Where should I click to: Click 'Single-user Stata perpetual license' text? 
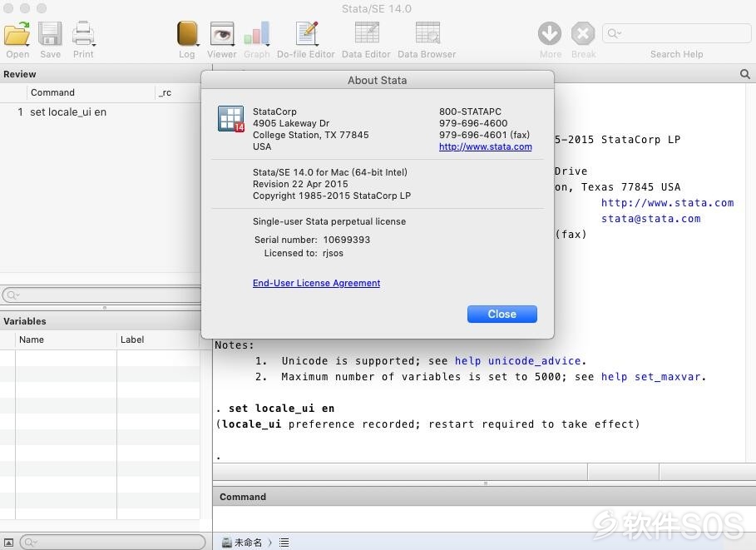coord(329,221)
